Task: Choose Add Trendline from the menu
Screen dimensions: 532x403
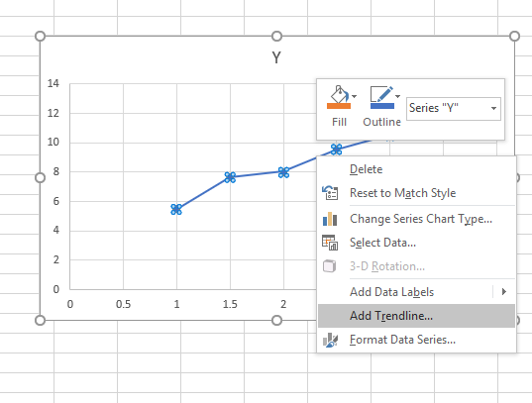Action: 417,316
